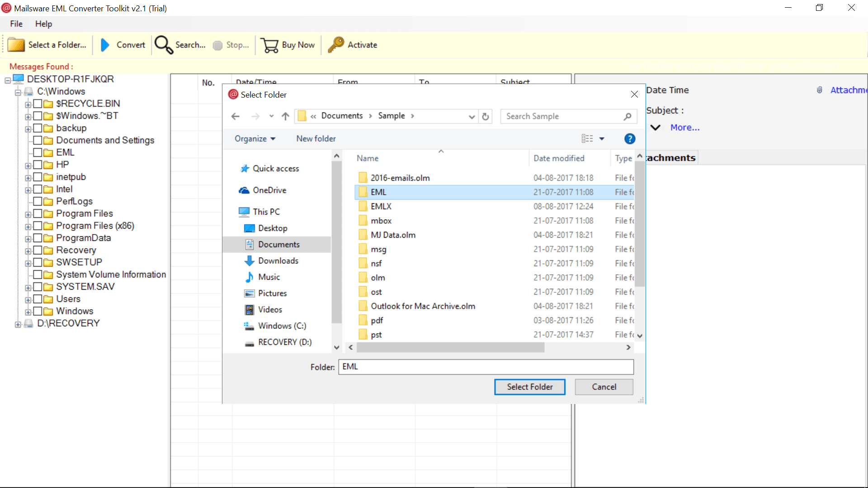Screen dimensions: 868x488
Task: Click the Buy Now shopping cart icon
Action: point(270,45)
